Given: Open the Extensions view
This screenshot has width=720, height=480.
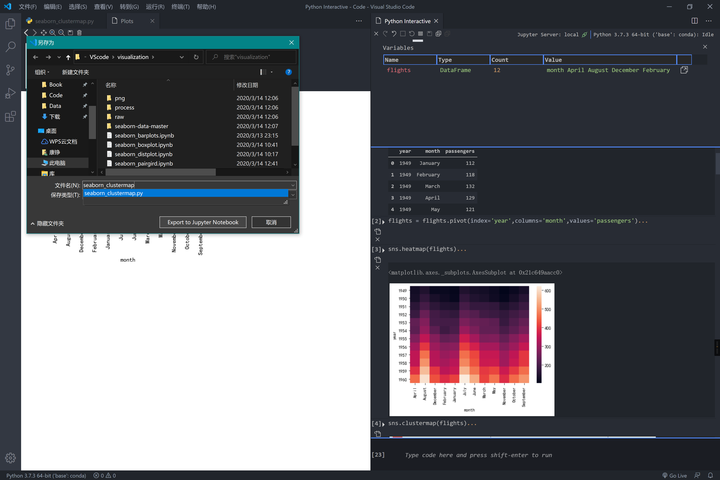Looking at the screenshot, I should [10, 116].
